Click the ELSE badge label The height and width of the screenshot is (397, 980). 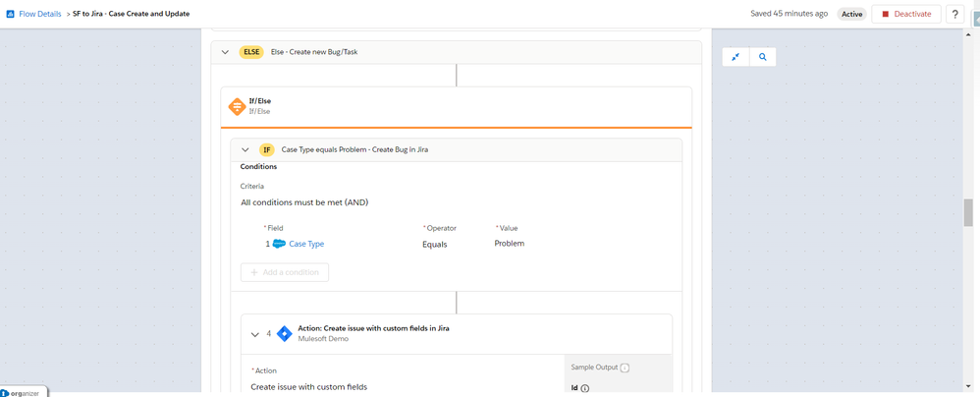[251, 52]
